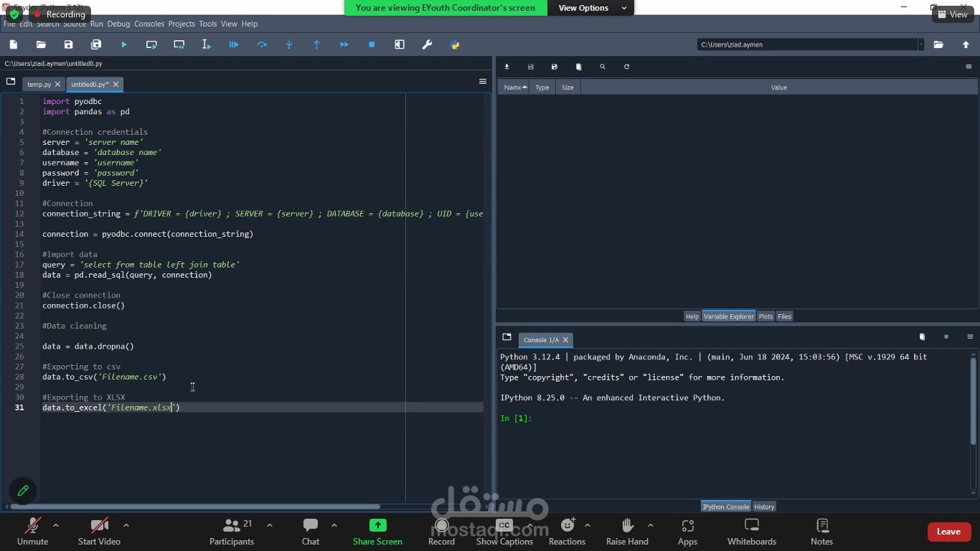This screenshot has height=551, width=980.
Task: Open Preferences via wrench icon
Action: (x=427, y=44)
